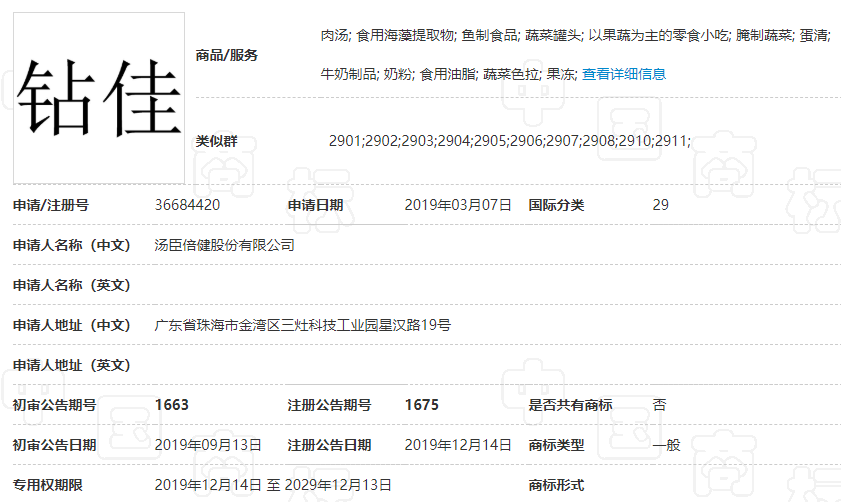Click the 注册公告日期 label

click(329, 445)
